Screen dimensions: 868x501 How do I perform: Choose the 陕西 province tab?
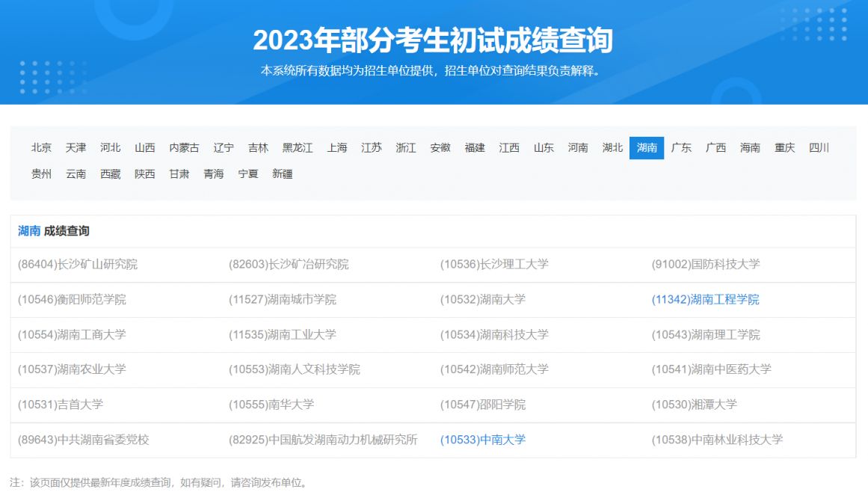(x=145, y=173)
